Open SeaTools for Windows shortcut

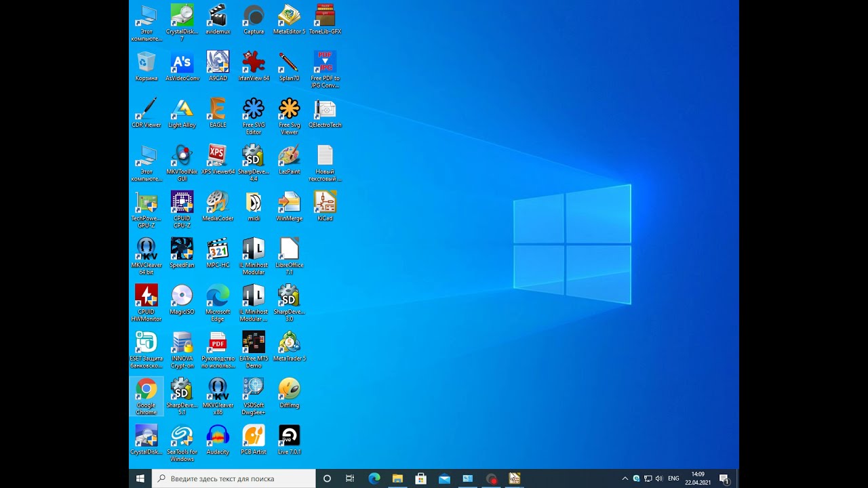pos(182,444)
